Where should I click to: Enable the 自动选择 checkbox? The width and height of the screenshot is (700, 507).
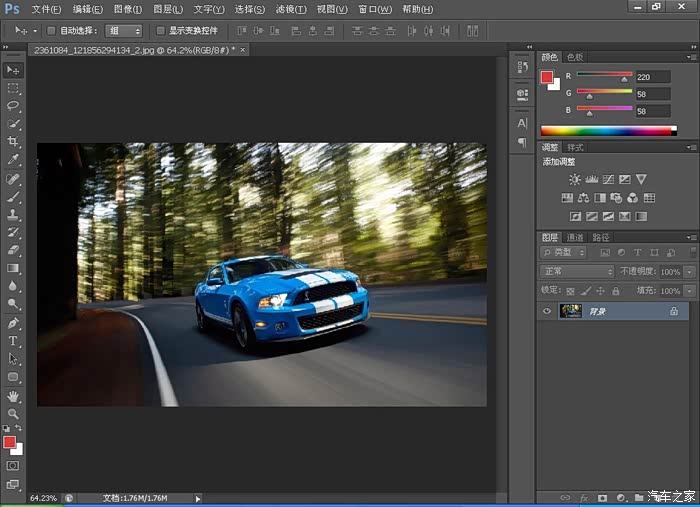click(x=52, y=31)
